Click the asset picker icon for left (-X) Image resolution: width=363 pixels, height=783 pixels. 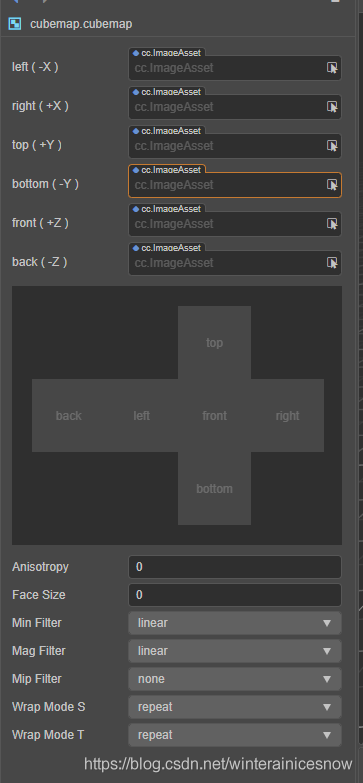[332, 67]
